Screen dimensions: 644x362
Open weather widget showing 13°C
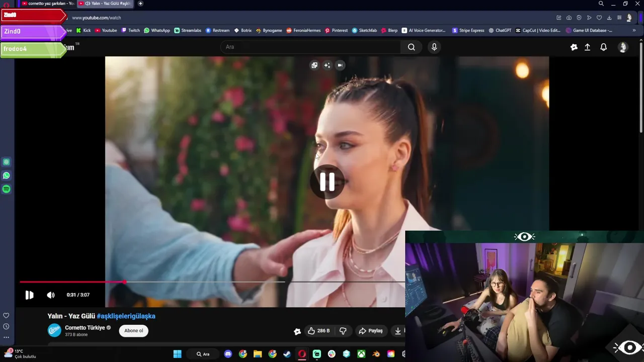(19, 354)
